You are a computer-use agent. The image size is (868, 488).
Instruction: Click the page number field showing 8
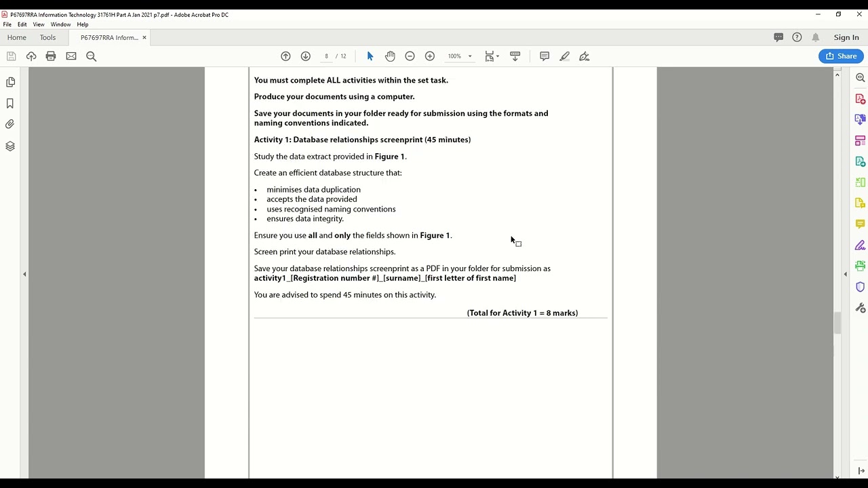point(326,56)
